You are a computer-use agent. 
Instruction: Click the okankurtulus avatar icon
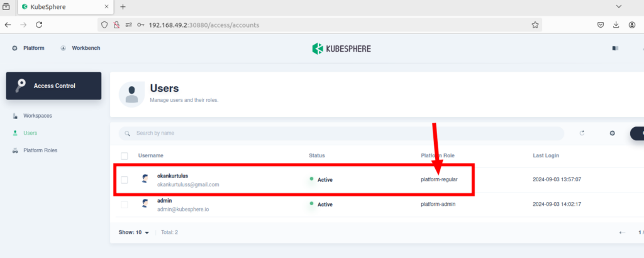pyautogui.click(x=145, y=179)
